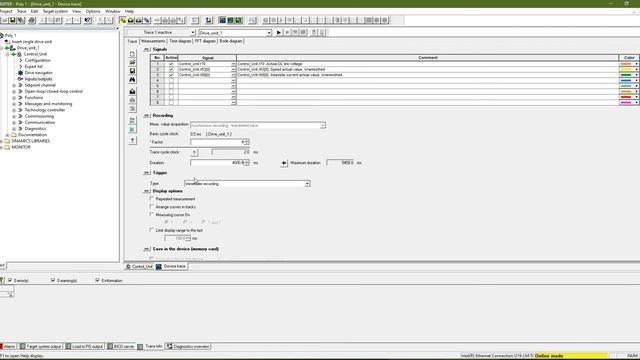640x360 pixels.
Task: Enable Measuring cursor On checkbox
Action: coord(151,214)
